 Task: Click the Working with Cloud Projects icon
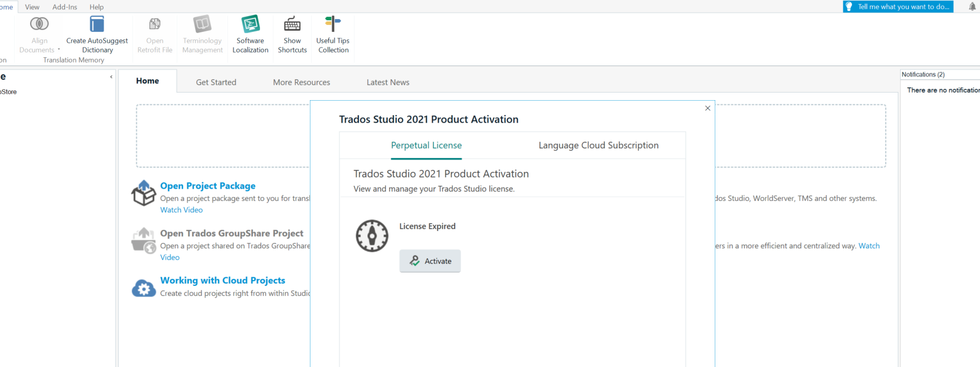pos(144,288)
